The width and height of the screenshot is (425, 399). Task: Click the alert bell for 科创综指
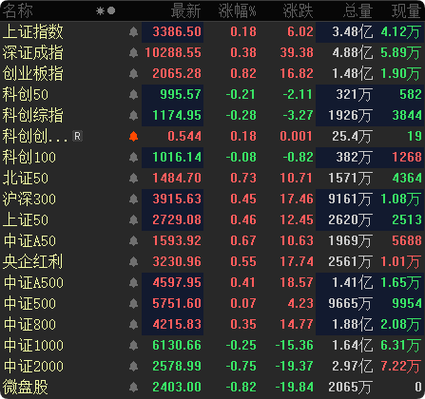click(x=133, y=116)
